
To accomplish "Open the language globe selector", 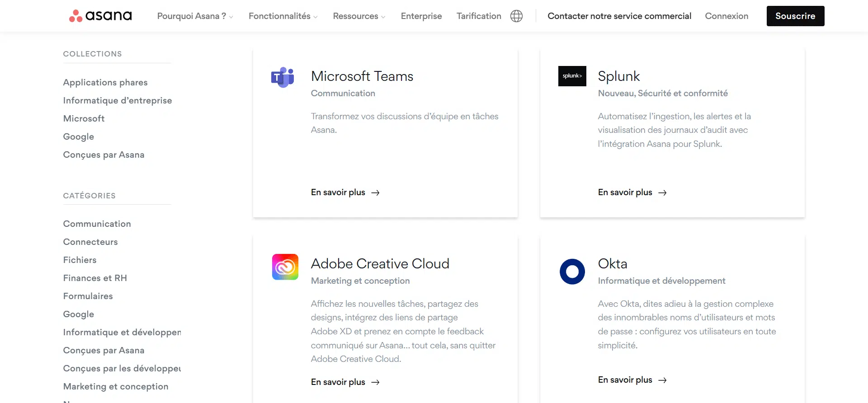I will click(x=516, y=16).
